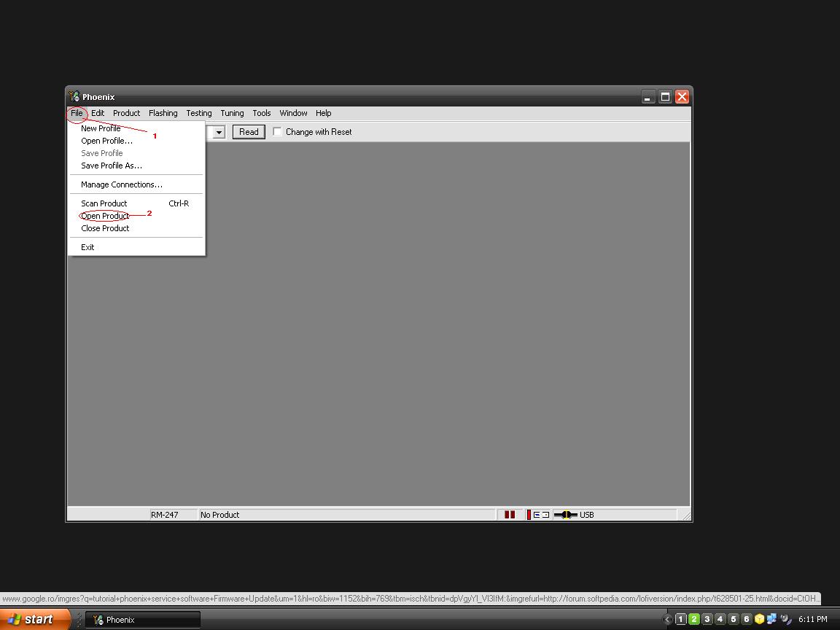
Task: Click the Read button
Action: tap(249, 132)
